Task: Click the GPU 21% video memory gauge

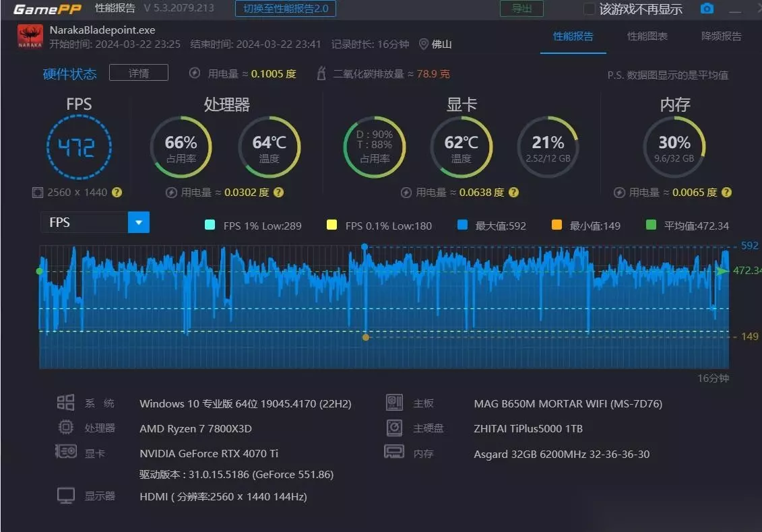Action: pyautogui.click(x=548, y=147)
